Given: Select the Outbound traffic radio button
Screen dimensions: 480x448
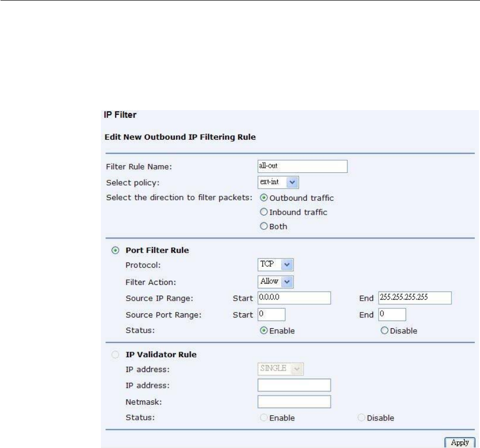Looking at the screenshot, I should 263,198.
